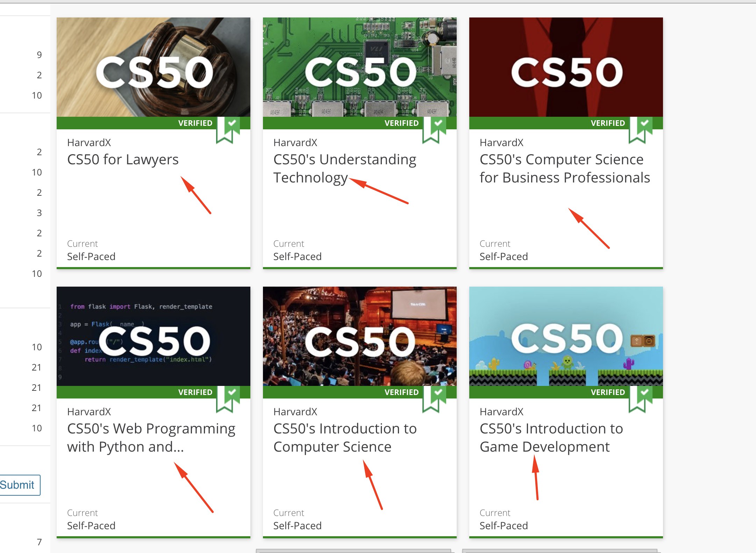Click verified ribbon icon on Business Professionals card

641,130
